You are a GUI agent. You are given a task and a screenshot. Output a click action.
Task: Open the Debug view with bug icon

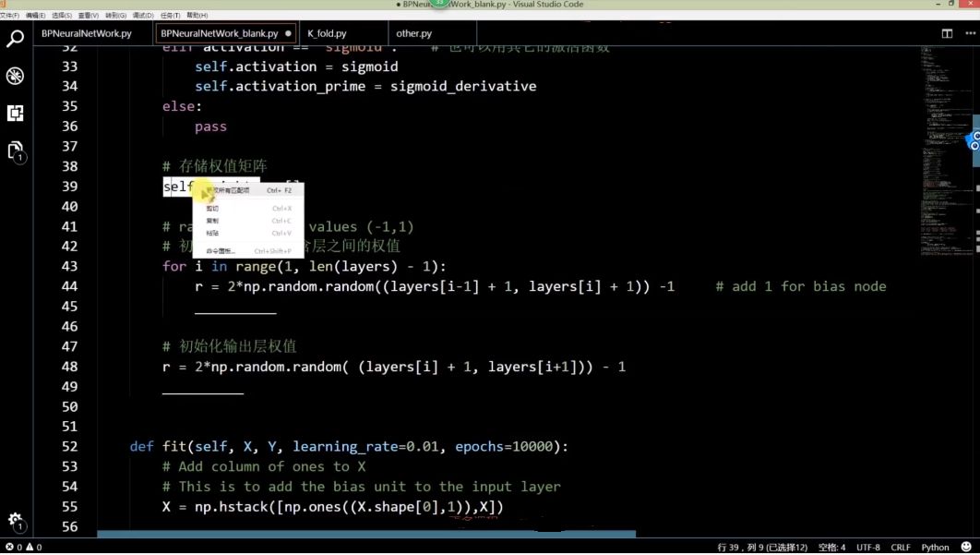[x=15, y=76]
